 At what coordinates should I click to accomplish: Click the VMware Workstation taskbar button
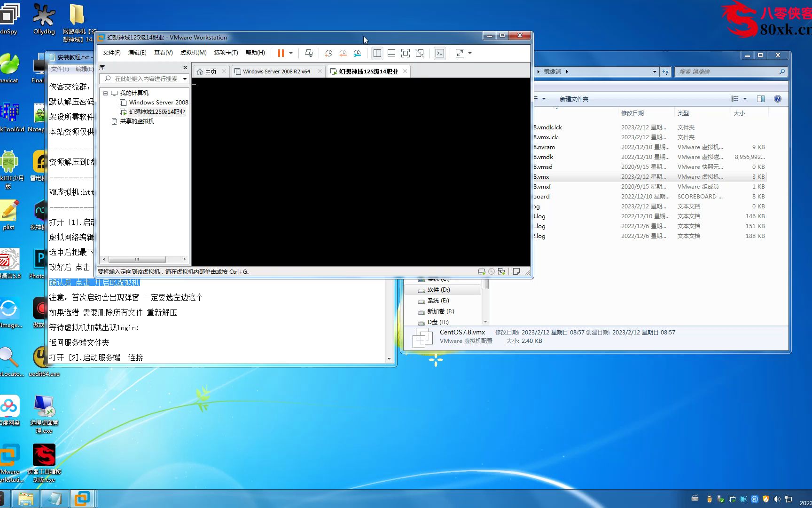[x=82, y=499]
